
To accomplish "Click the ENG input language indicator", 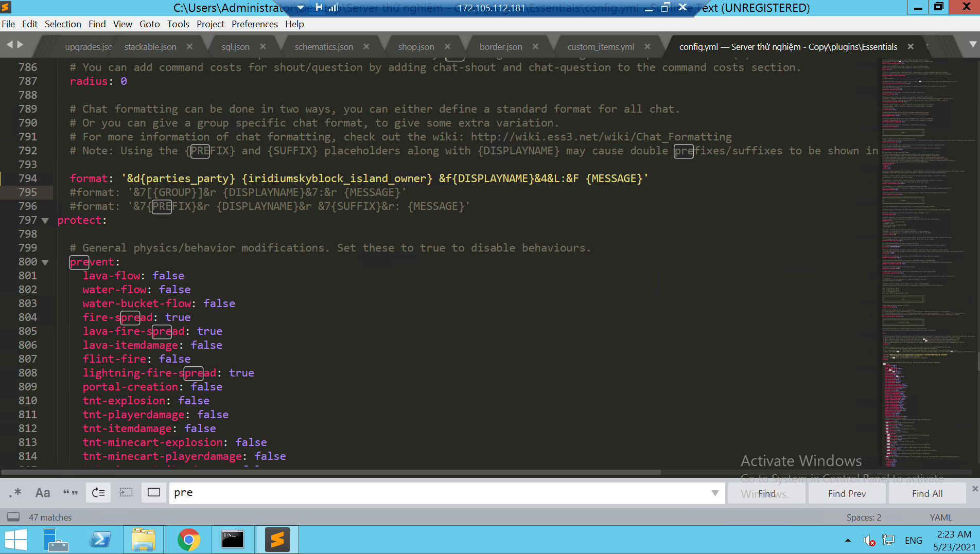I will pyautogui.click(x=913, y=540).
